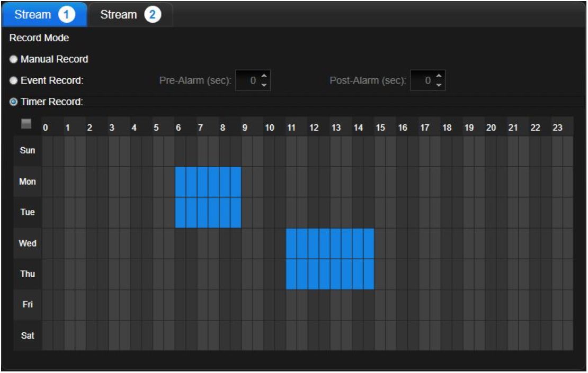This screenshot has width=588, height=373.
Task: Select the hour 12 column header
Action: tap(314, 128)
